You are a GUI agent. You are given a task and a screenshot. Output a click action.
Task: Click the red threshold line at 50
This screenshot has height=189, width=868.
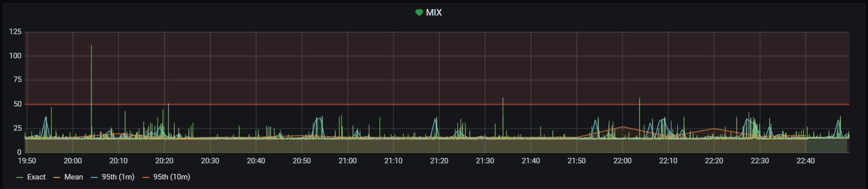coord(437,104)
